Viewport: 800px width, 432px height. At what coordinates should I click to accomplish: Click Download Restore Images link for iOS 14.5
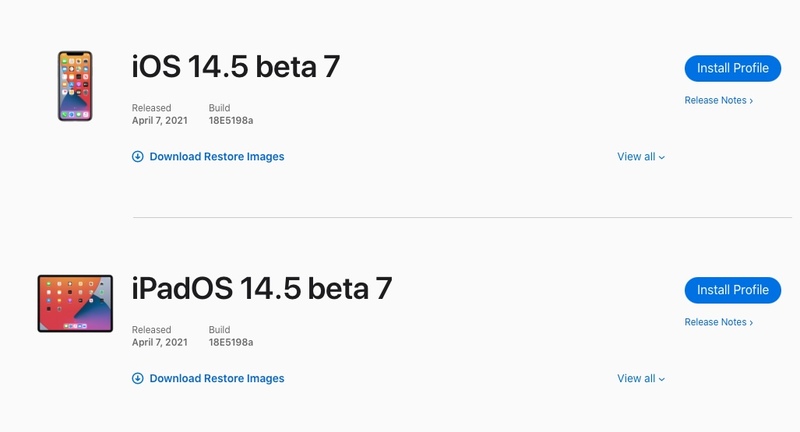[x=217, y=157]
